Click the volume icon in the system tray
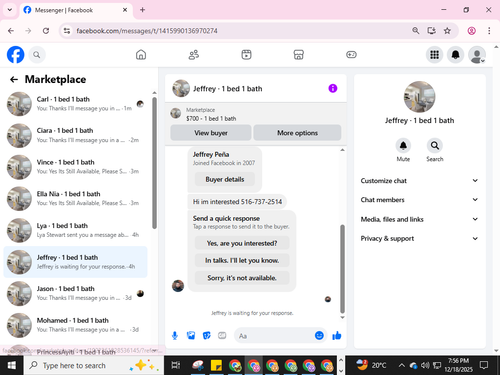Image resolution: width=500 pixels, height=375 pixels. (425, 365)
